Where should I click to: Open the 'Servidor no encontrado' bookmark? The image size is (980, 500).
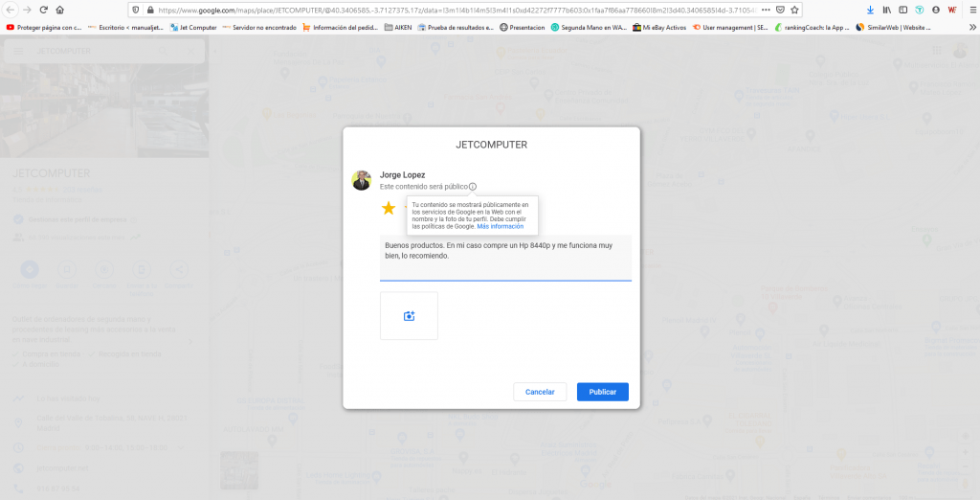pyautogui.click(x=259, y=28)
